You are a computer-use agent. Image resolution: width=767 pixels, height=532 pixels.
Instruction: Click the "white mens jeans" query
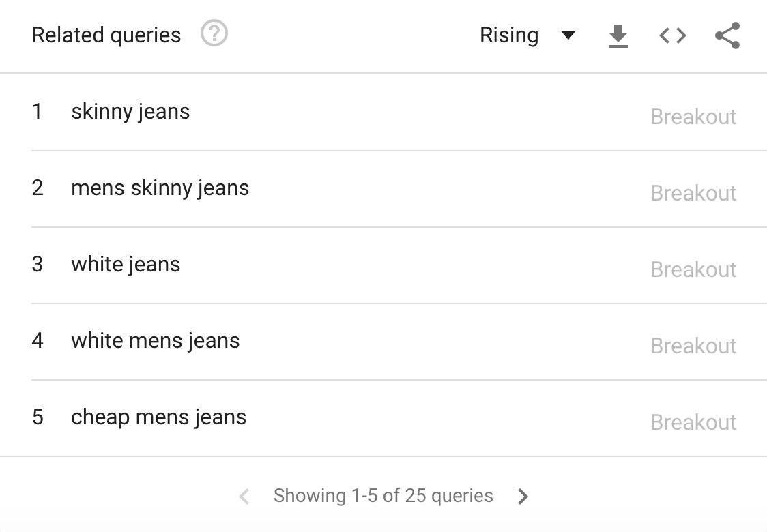pos(155,340)
